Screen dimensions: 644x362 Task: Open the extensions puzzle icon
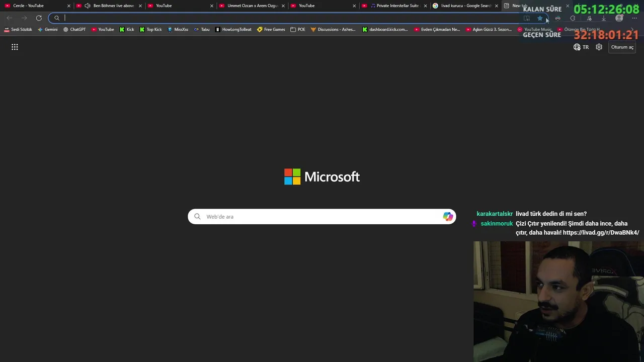(x=573, y=18)
